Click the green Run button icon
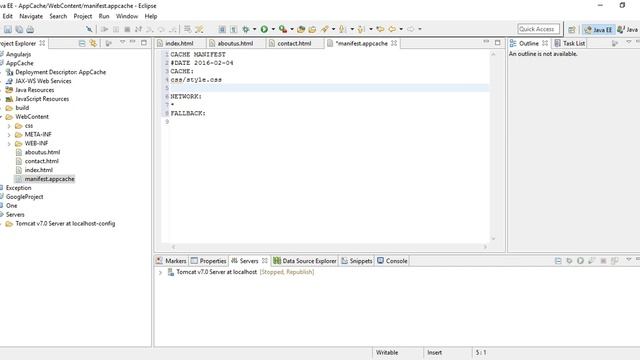The image size is (640, 360). click(x=264, y=29)
